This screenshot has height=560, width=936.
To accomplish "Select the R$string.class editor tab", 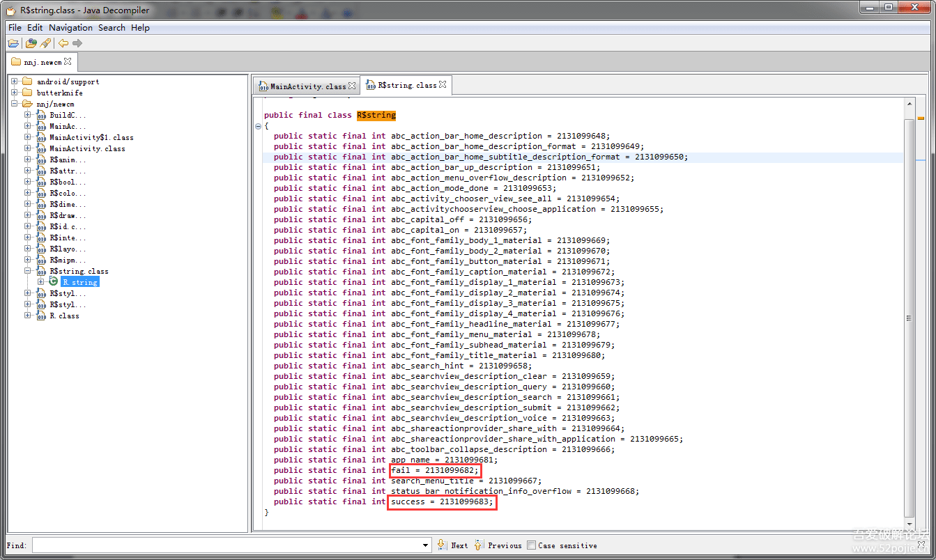I will click(407, 86).
